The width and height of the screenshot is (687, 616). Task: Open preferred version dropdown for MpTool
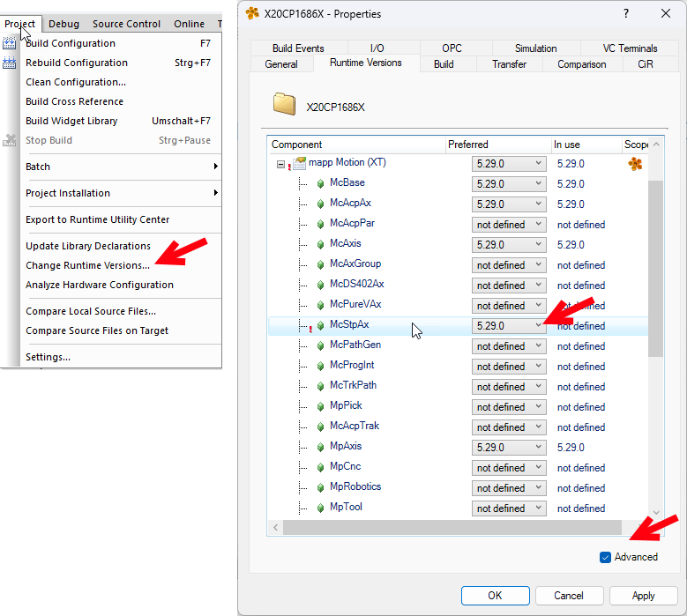(509, 508)
